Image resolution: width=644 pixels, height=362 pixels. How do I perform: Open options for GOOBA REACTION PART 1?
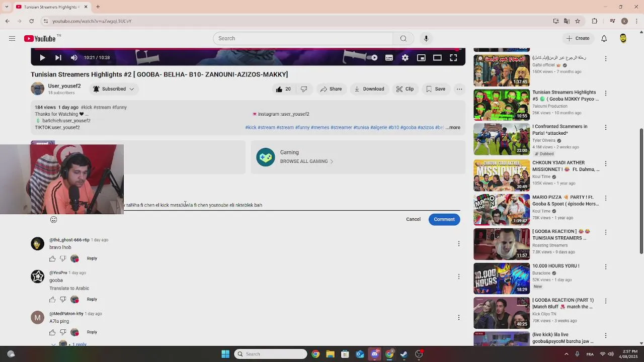point(606,301)
